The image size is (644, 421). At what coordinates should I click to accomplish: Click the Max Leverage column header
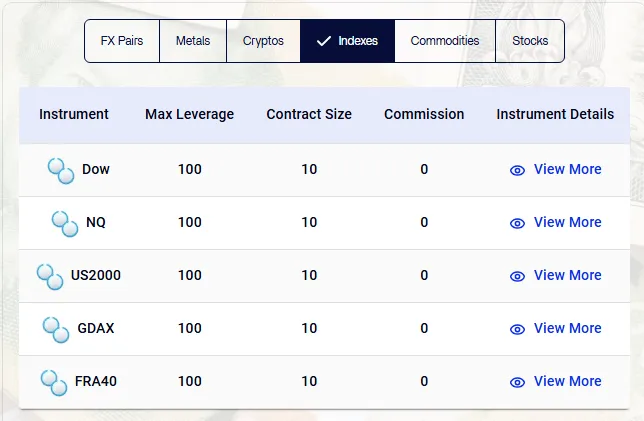pyautogui.click(x=189, y=114)
